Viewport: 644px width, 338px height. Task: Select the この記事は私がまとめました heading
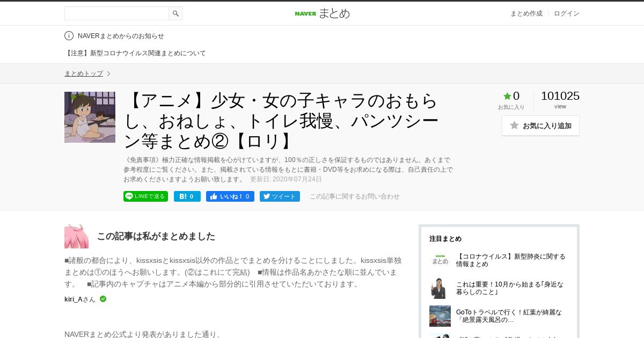click(x=156, y=236)
